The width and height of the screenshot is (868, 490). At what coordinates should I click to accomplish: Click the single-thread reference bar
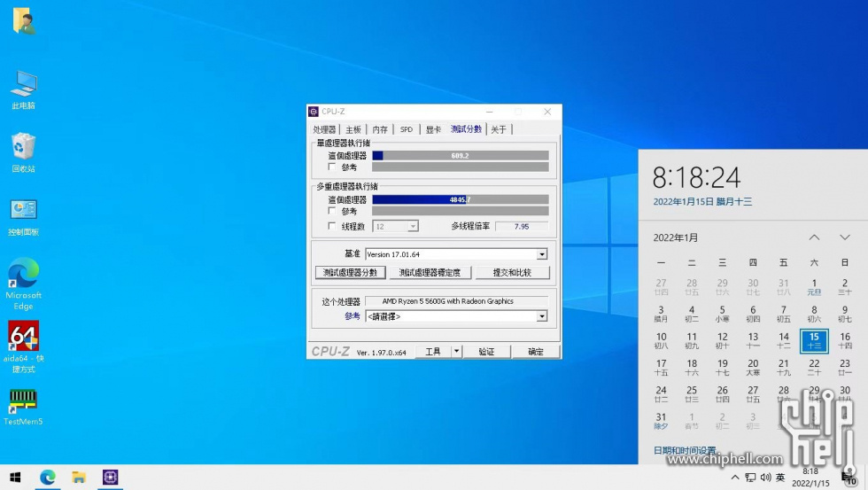click(461, 167)
